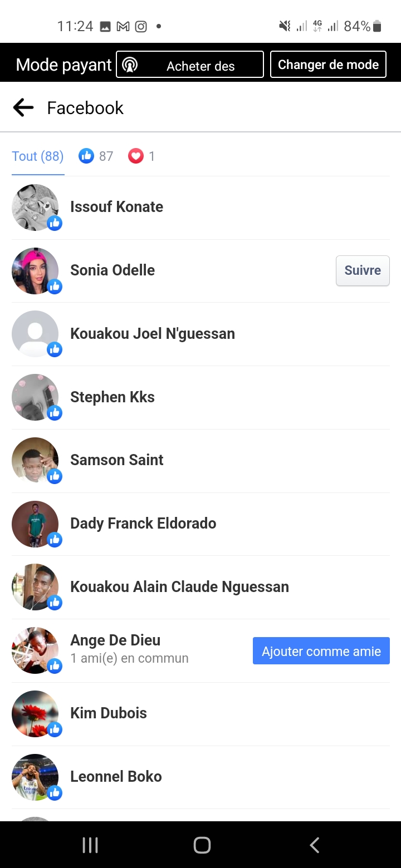Select the Tout (88) tab
The height and width of the screenshot is (868, 401).
tap(38, 156)
